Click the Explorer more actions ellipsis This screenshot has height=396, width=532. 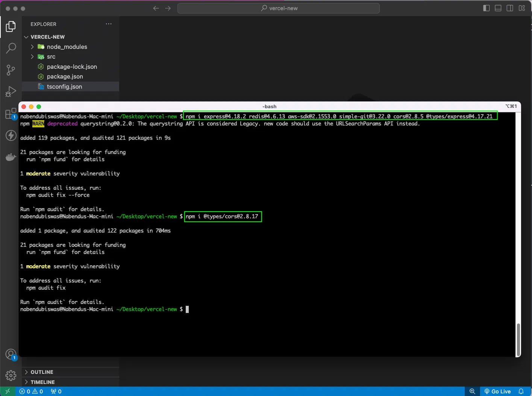[x=109, y=24]
